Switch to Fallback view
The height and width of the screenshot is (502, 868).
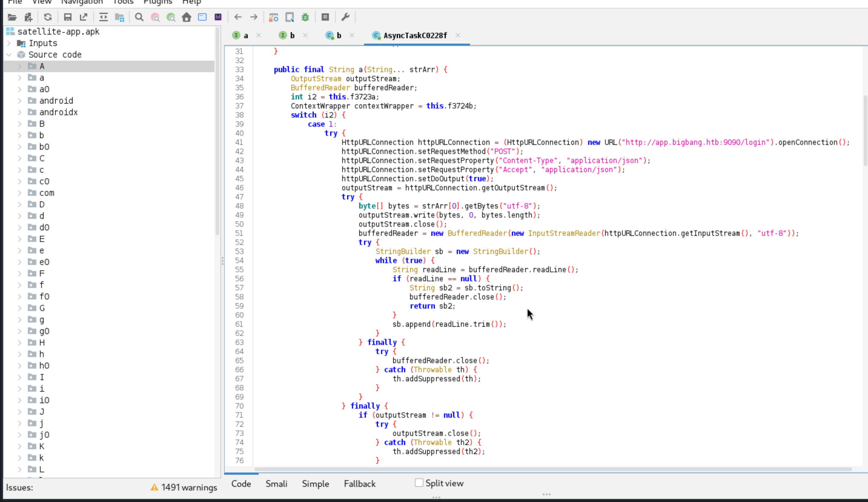tap(359, 484)
